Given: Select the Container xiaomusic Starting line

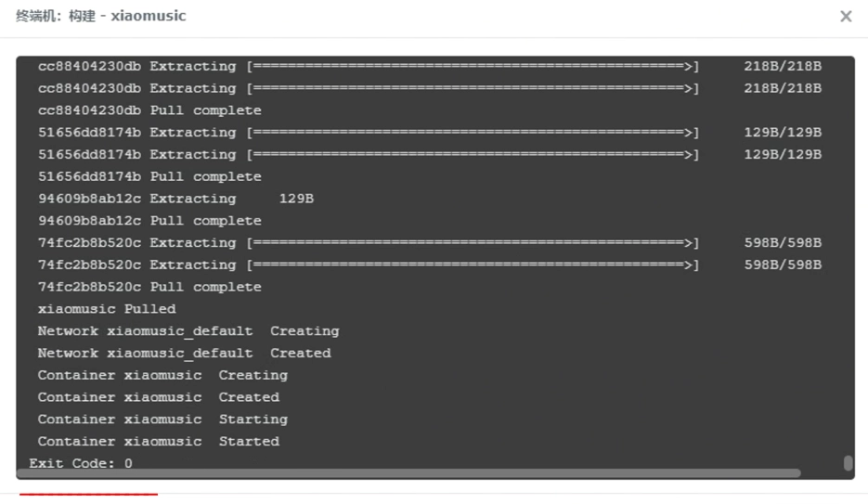Looking at the screenshot, I should tap(162, 420).
